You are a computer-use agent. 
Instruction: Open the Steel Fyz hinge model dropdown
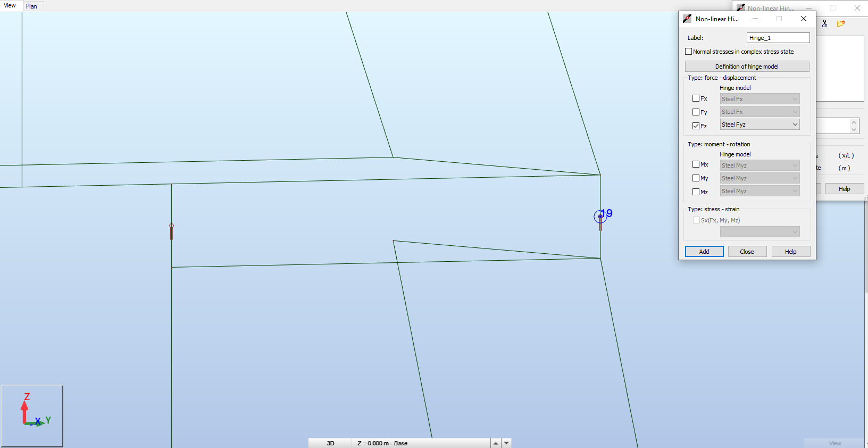point(759,125)
